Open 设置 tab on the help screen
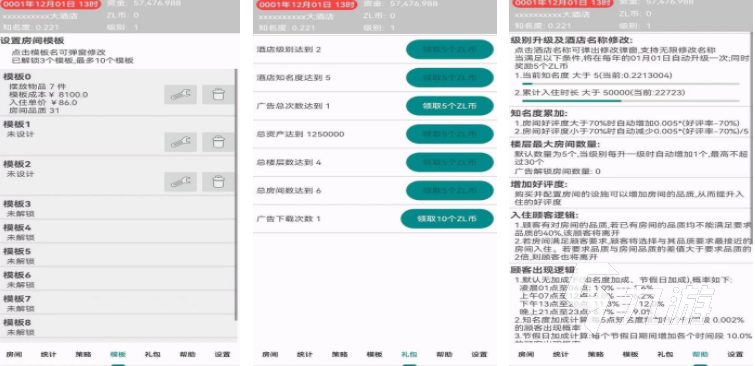The width and height of the screenshot is (755, 366). coord(735,354)
